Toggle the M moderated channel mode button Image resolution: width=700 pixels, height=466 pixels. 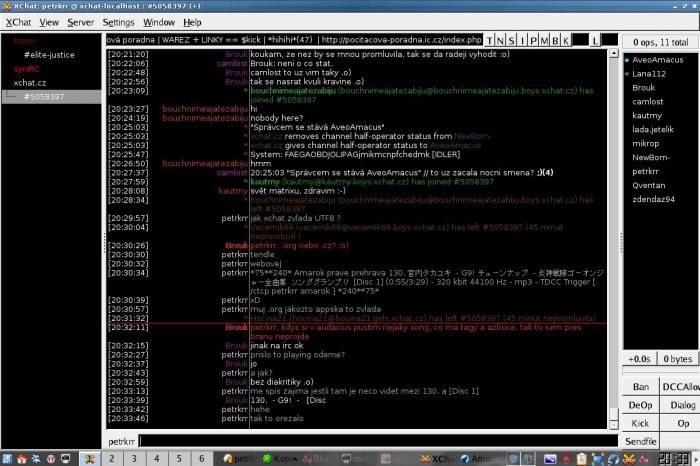544,40
